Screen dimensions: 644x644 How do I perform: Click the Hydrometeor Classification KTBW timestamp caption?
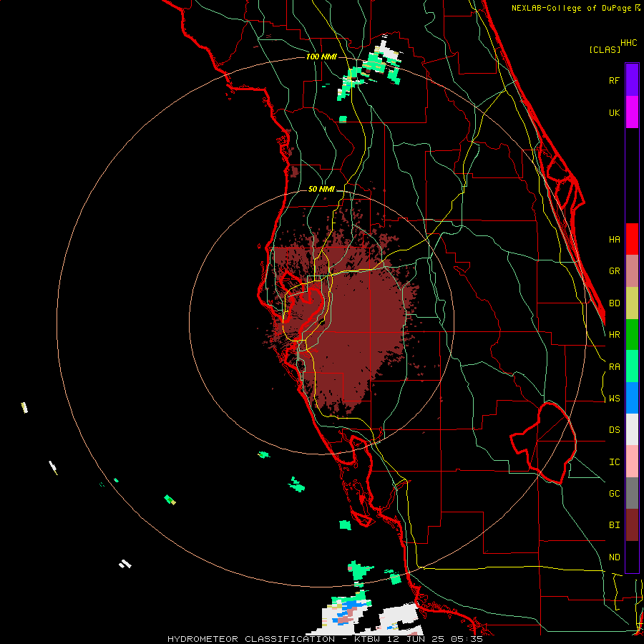[x=325, y=639]
